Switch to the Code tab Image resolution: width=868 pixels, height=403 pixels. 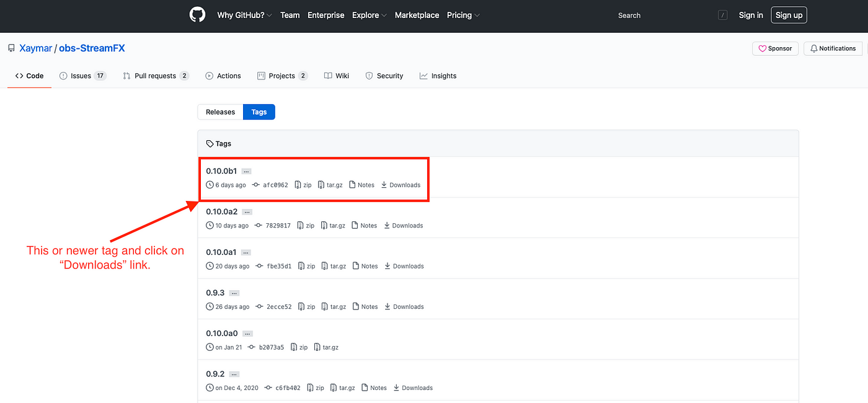pos(29,76)
